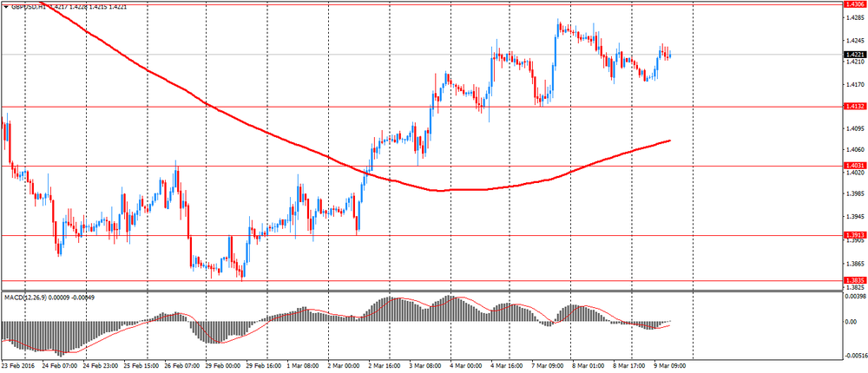The height and width of the screenshot is (373, 868).
Task: Click the 24 Feb 23:00 time label
Action: tap(100, 366)
